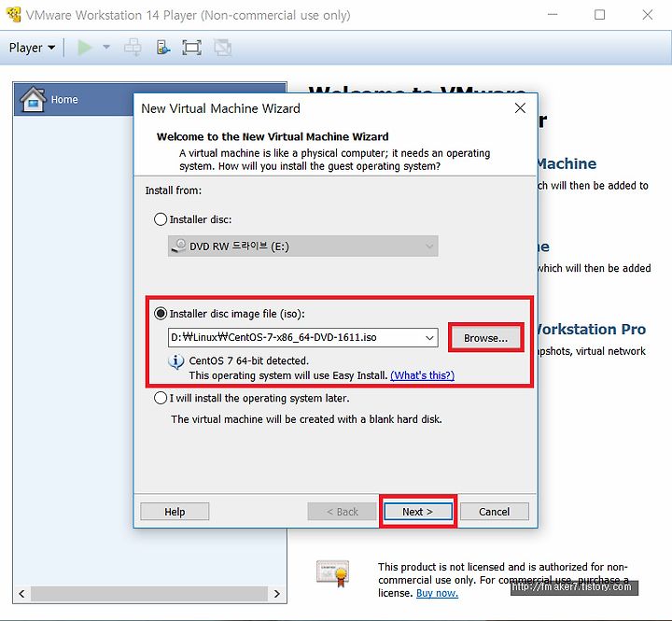Maximize the VMware Player window
Viewport: 672px width, 621px height.
click(x=599, y=15)
